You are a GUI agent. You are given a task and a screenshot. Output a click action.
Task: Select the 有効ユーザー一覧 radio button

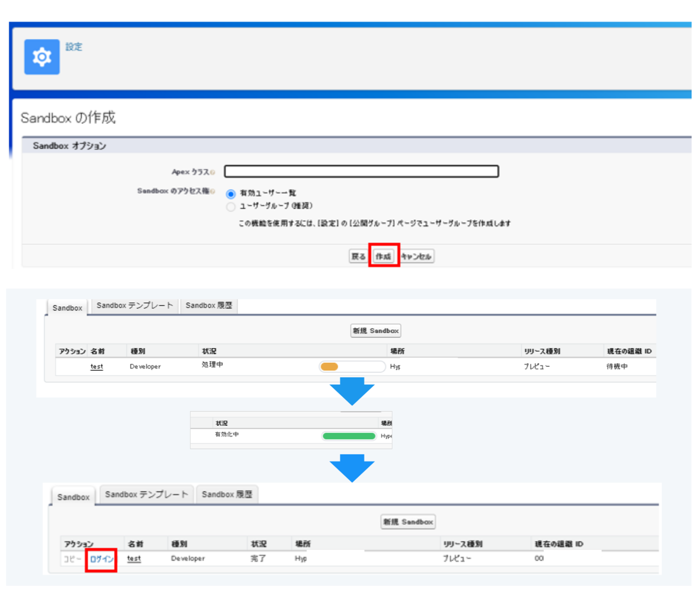231,194
